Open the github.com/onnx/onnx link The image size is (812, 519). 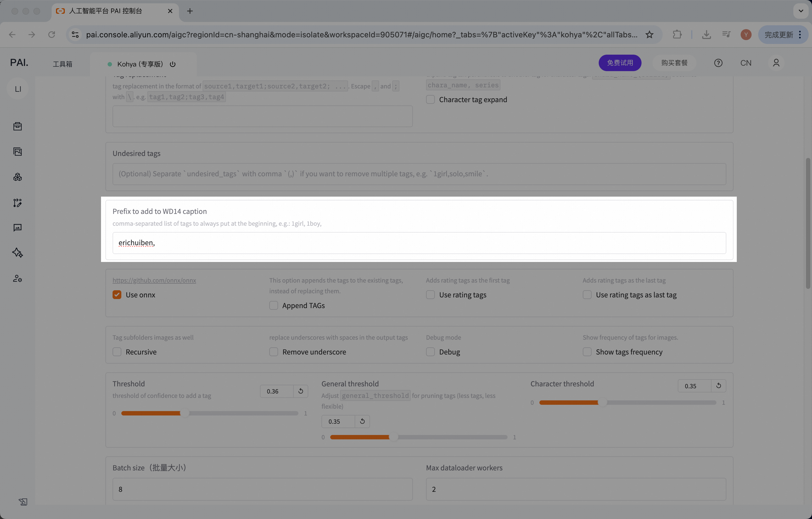pyautogui.click(x=154, y=280)
